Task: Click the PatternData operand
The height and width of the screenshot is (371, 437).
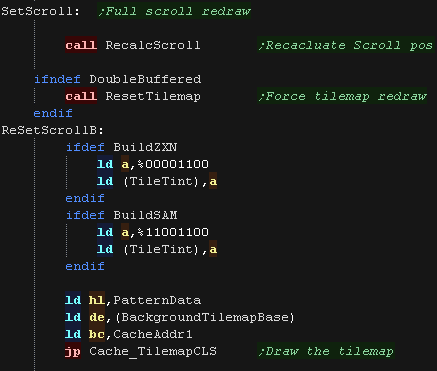Action: 157,300
